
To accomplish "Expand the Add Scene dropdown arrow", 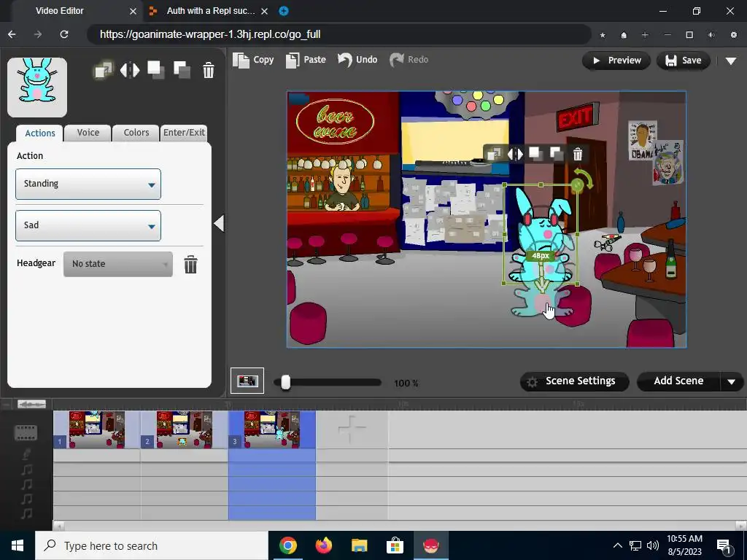I will click(732, 382).
